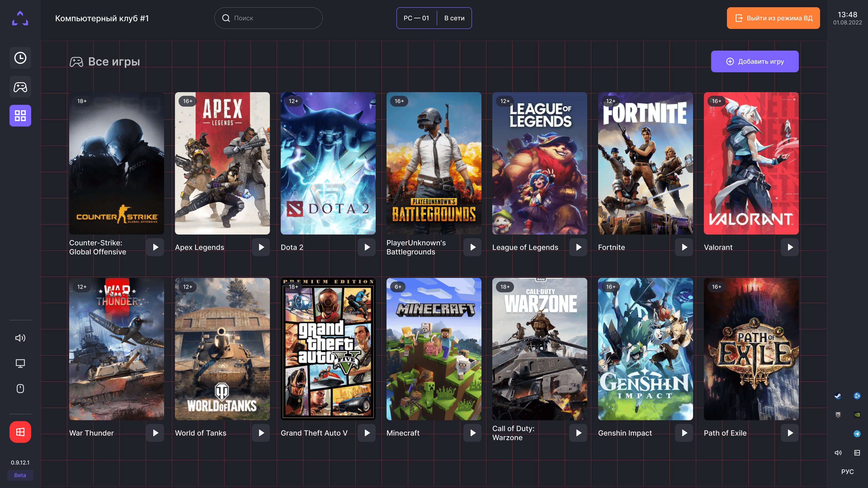Viewport: 868px width, 488px height.
Task: Open mouse settings in sidebar
Action: coord(20,389)
